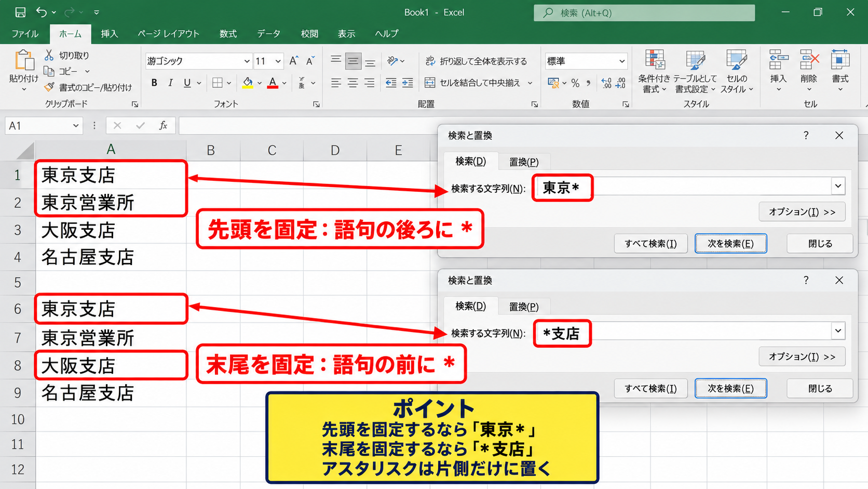Image resolution: width=868 pixels, height=489 pixels.
Task: Click Center horizontal alignment icon
Action: click(353, 83)
